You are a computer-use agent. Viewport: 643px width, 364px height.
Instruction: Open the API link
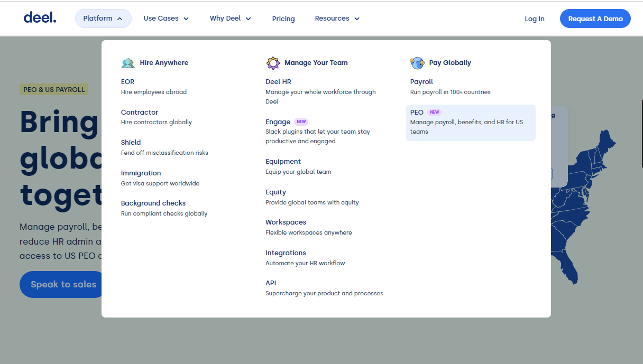[270, 283]
